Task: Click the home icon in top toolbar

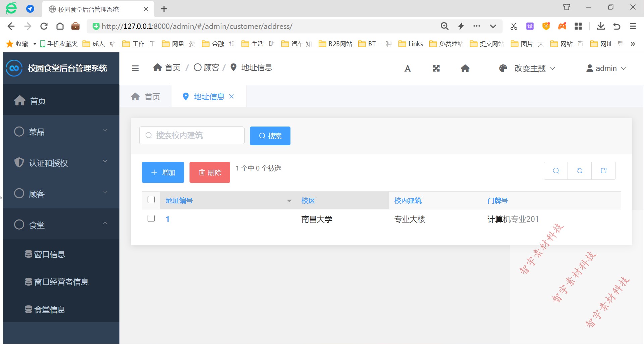Action: click(465, 68)
